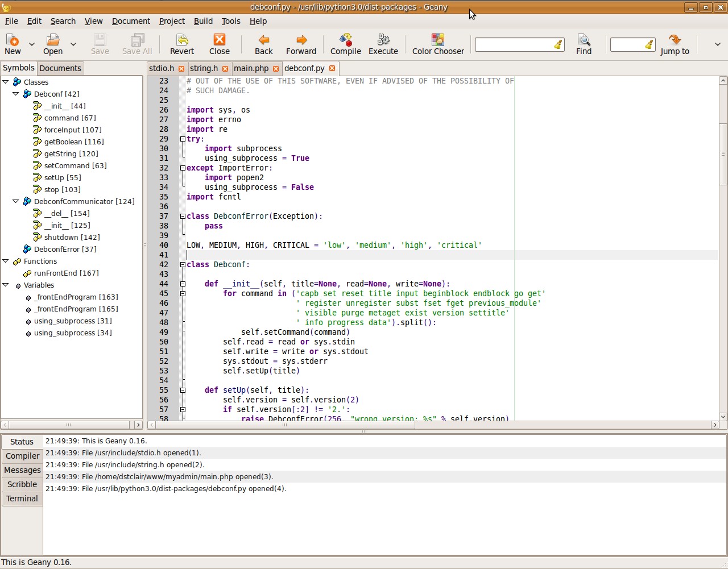Collapse the fold marker at class Debconf
The height and width of the screenshot is (569, 728).
(183, 264)
